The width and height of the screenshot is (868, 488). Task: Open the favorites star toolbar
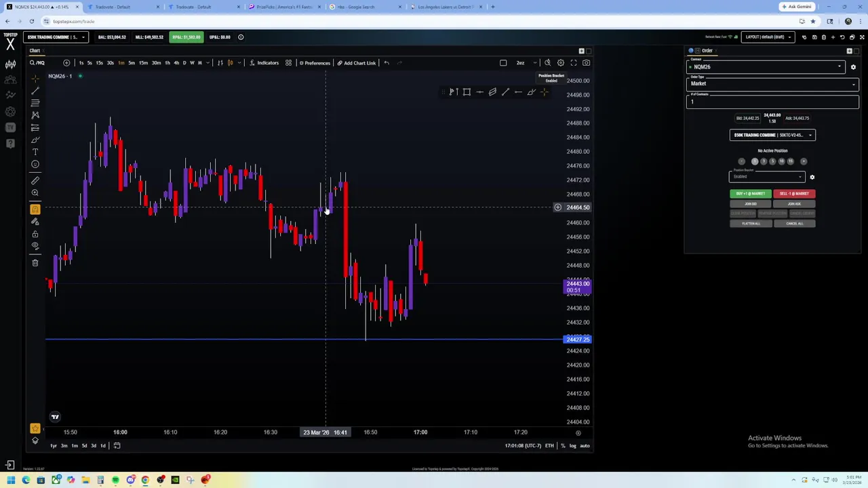pyautogui.click(x=35, y=428)
